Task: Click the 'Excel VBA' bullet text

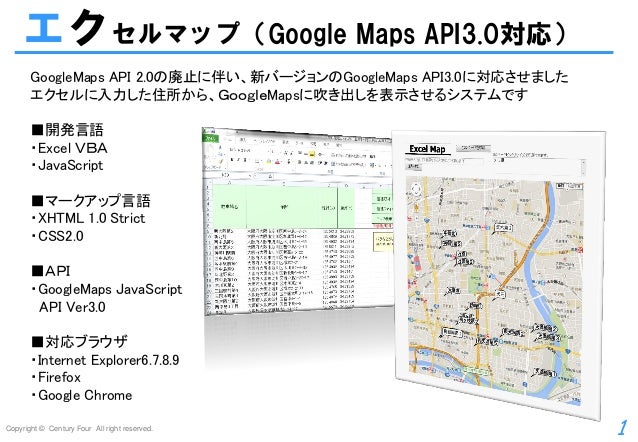Action: (73, 148)
